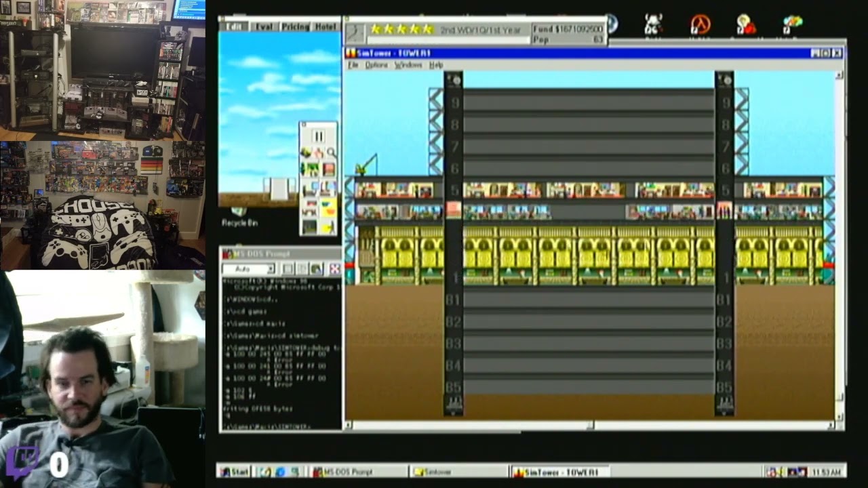This screenshot has width=868, height=488.
Task: Open the skull desktop shortcut
Action: pos(653,25)
